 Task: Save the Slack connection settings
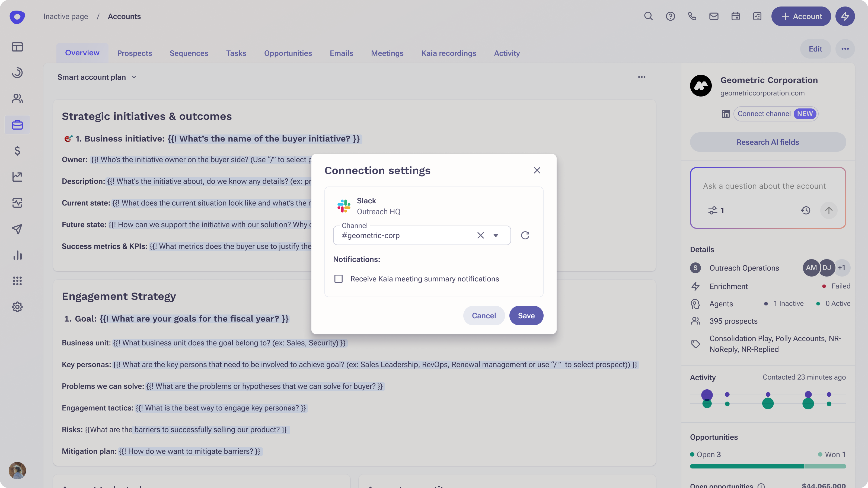526,315
